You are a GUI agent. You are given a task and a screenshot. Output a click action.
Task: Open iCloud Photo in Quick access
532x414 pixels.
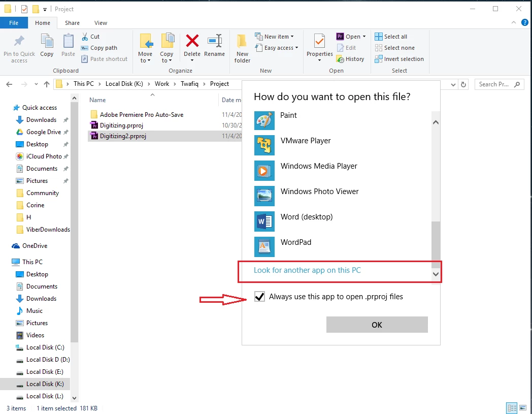[x=44, y=156]
